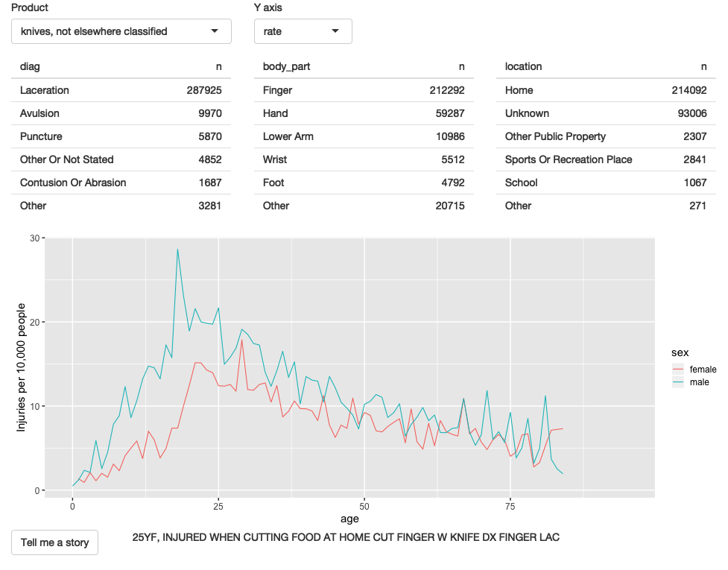Select the Home row in location table

pyautogui.click(x=606, y=90)
